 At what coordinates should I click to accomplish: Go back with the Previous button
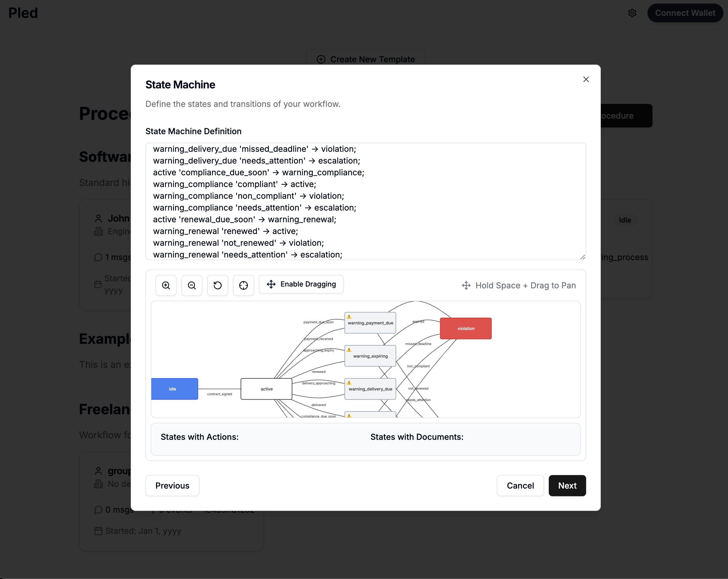tap(172, 486)
